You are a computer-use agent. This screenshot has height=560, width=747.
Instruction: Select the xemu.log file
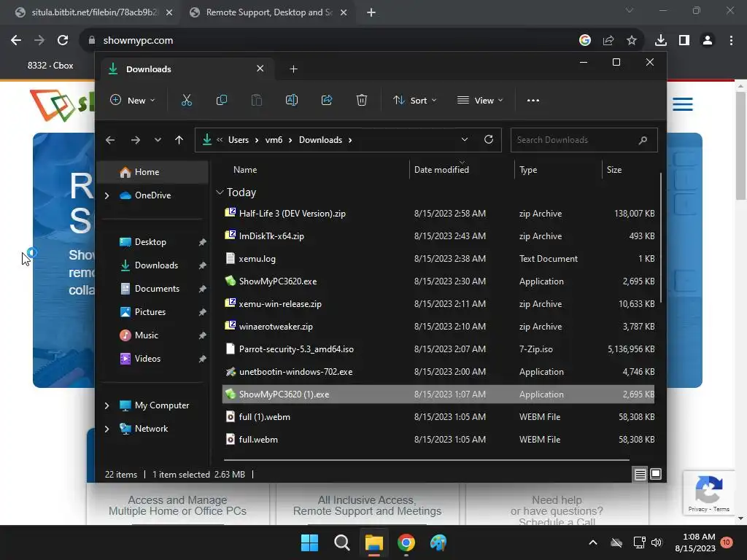(438, 259)
